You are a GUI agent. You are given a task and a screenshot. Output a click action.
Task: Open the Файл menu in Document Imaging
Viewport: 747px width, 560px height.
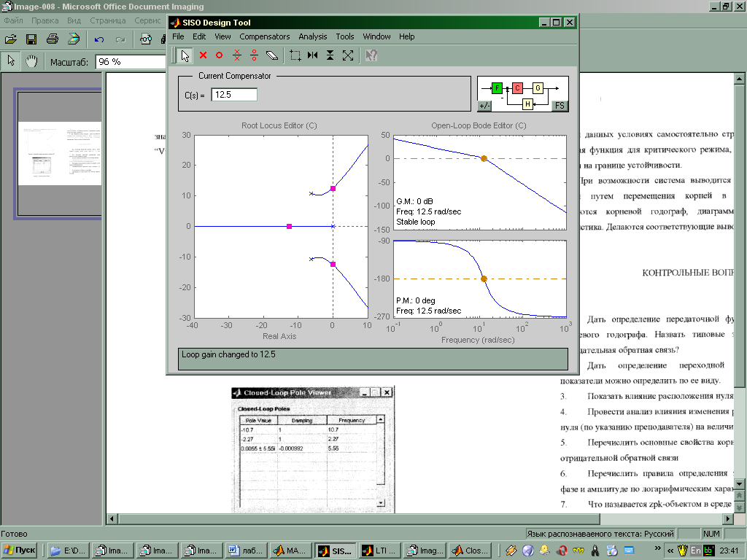click(13, 20)
